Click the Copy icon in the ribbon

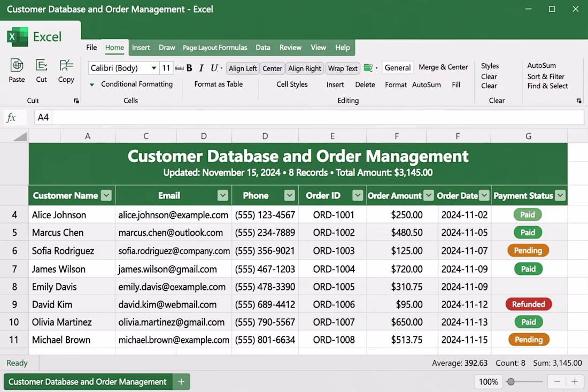66,65
